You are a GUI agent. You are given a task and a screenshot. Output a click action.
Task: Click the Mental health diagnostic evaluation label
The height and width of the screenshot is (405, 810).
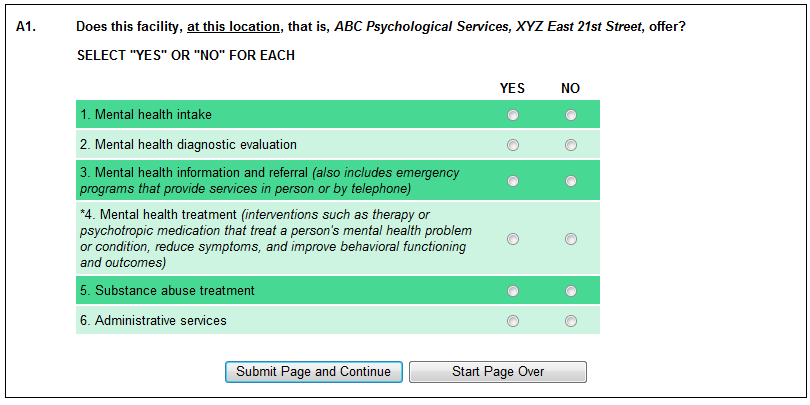click(x=188, y=145)
